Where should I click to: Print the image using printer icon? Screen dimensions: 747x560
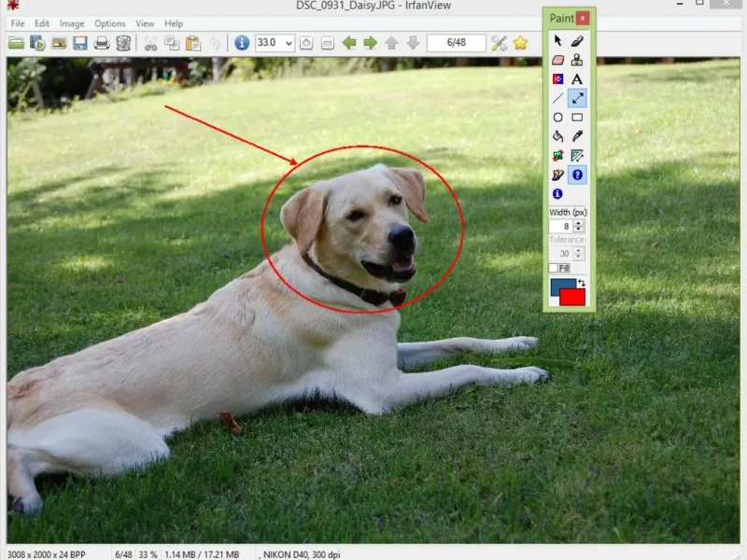(x=102, y=43)
